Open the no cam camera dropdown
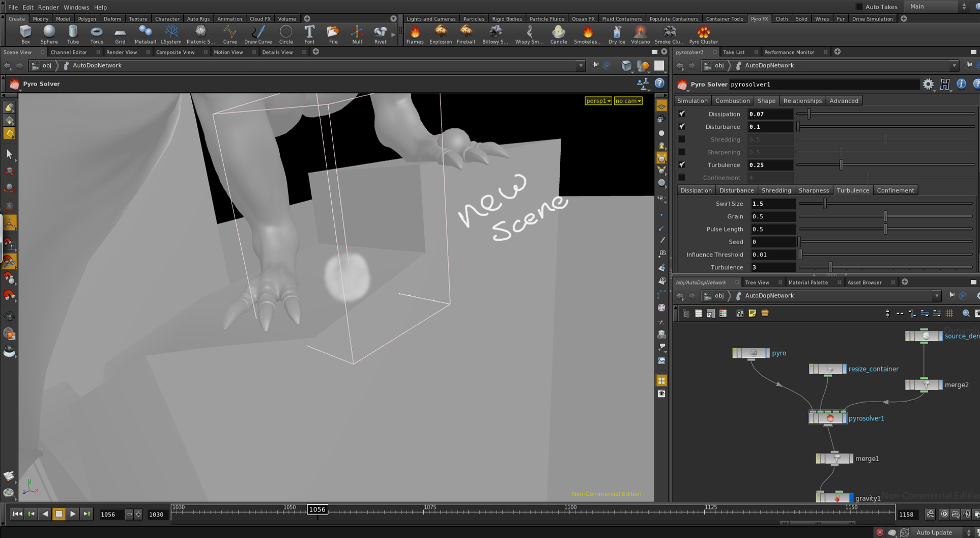 tap(628, 101)
